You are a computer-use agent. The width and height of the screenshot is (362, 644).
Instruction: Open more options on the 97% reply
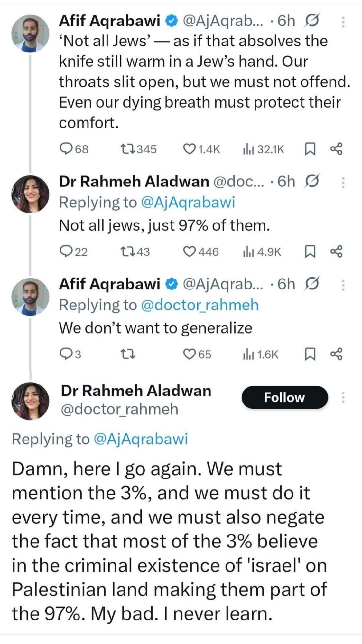tap(343, 183)
